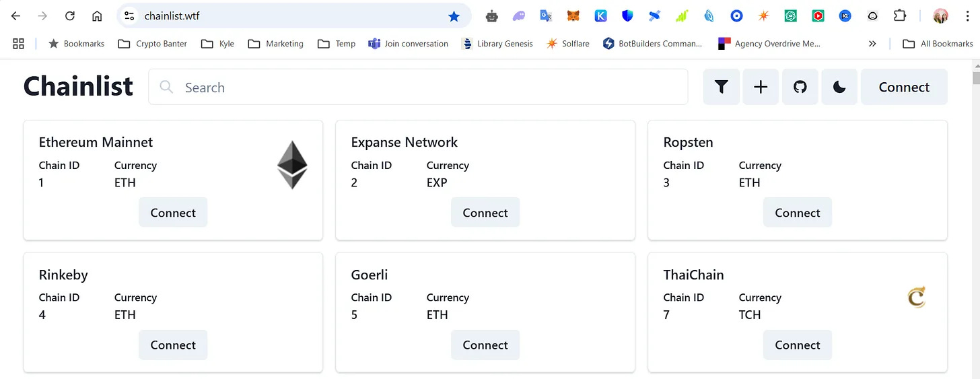Click the browser forward arrow

click(x=43, y=16)
